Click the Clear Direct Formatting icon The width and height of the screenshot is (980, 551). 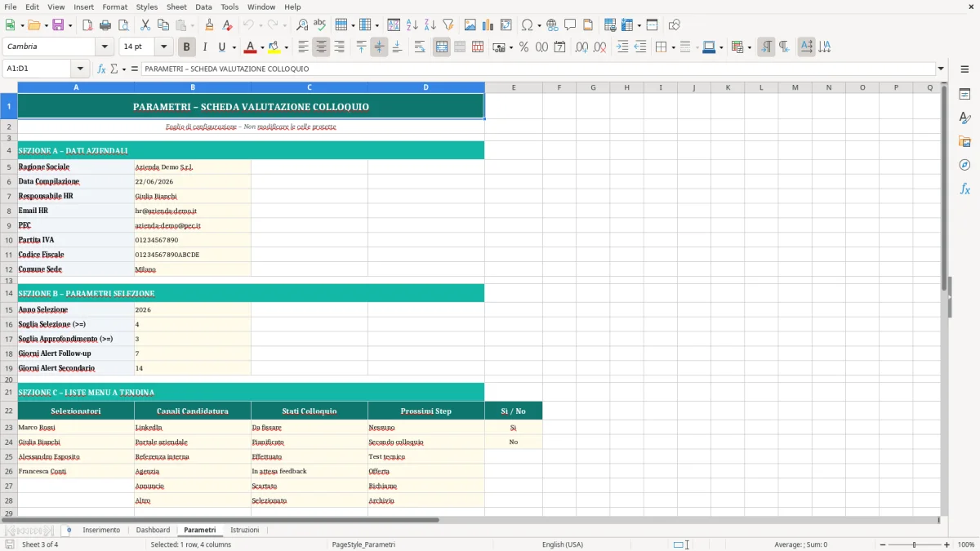pyautogui.click(x=228, y=25)
